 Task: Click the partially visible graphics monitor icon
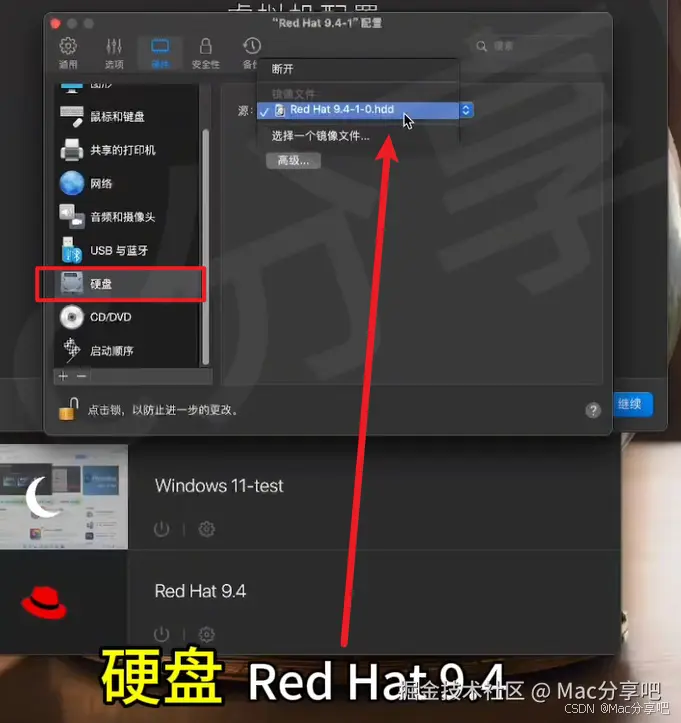pyautogui.click(x=71, y=87)
